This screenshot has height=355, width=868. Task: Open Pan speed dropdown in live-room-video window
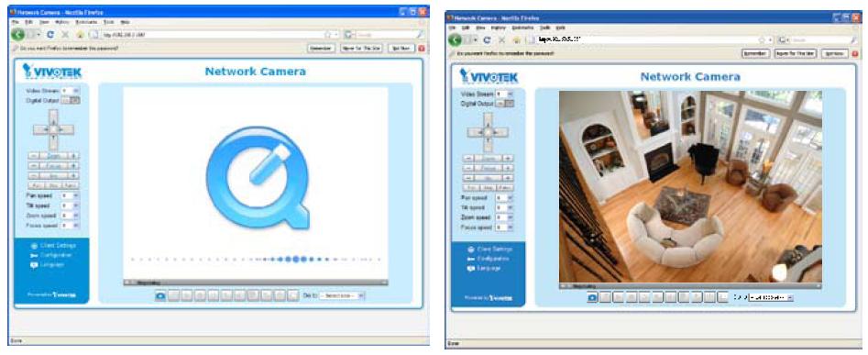pyautogui.click(x=504, y=198)
